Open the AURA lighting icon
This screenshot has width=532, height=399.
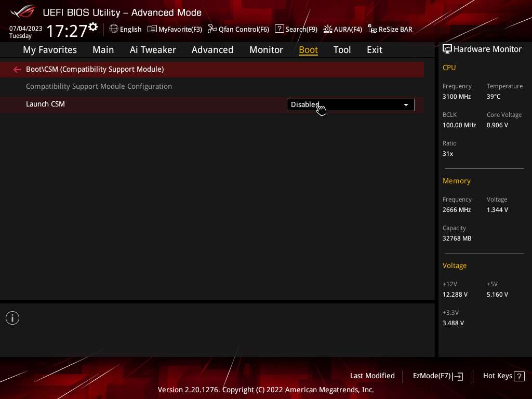pyautogui.click(x=328, y=29)
